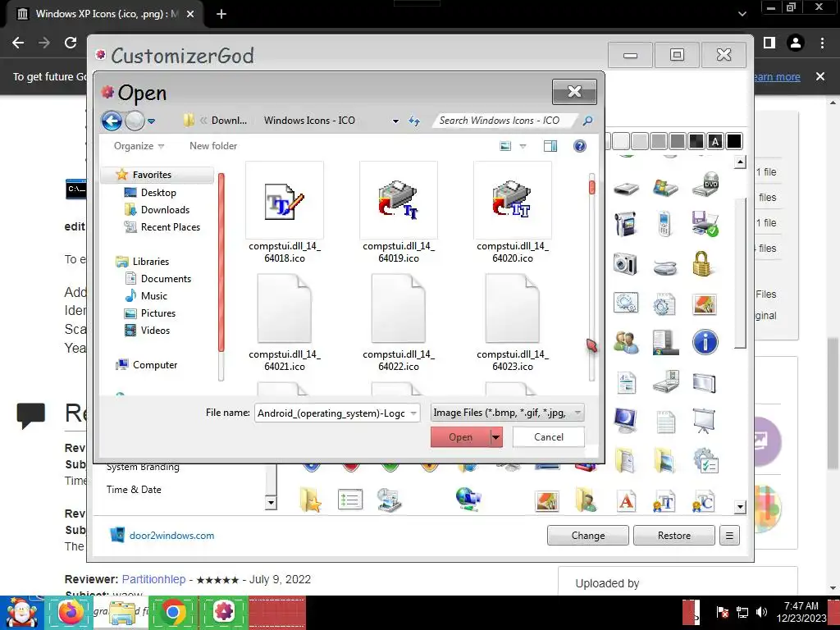Viewport: 840px width, 630px height.
Task: Select the TT TrueType font icon
Action: 664,502
